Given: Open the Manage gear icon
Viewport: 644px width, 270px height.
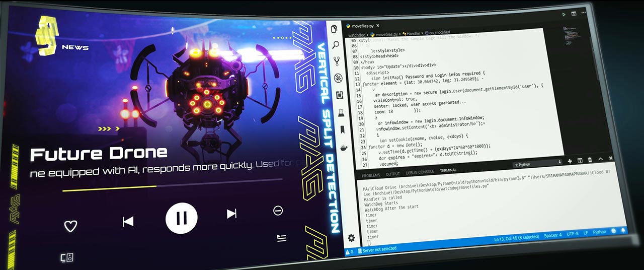Looking at the screenshot, I should [351, 238].
